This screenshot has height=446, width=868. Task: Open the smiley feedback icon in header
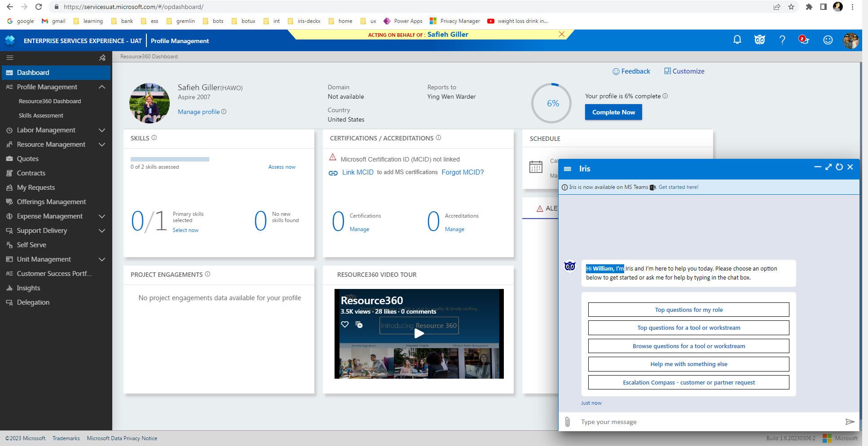[x=828, y=40]
